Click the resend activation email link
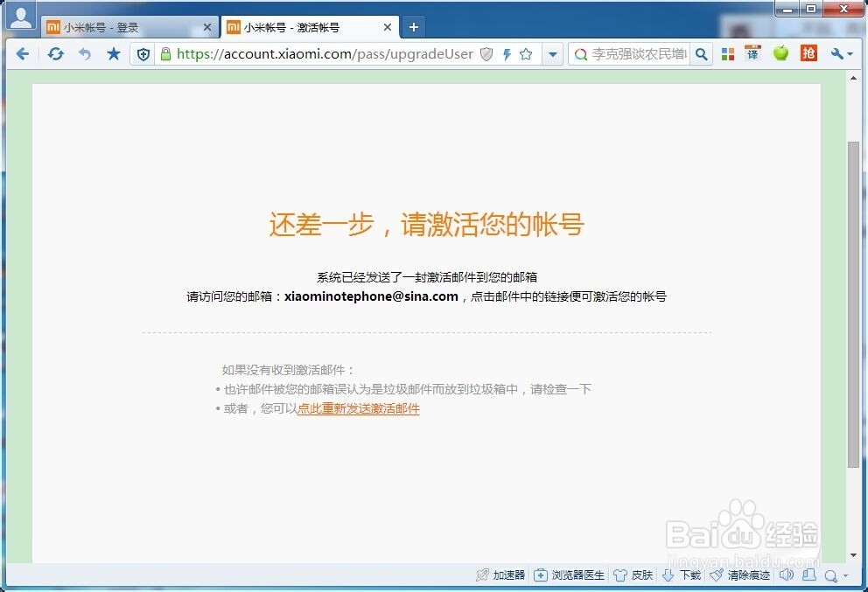Screen dimensions: 868x592 point(358,408)
